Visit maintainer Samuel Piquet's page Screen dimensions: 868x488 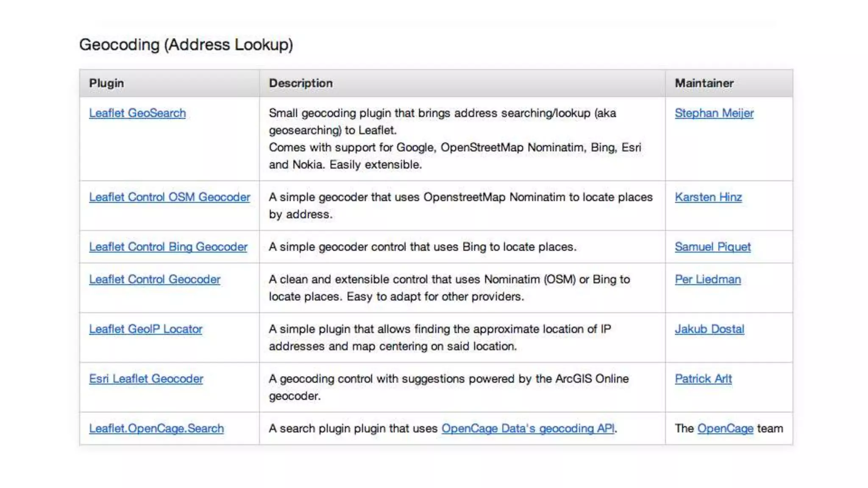coord(712,247)
